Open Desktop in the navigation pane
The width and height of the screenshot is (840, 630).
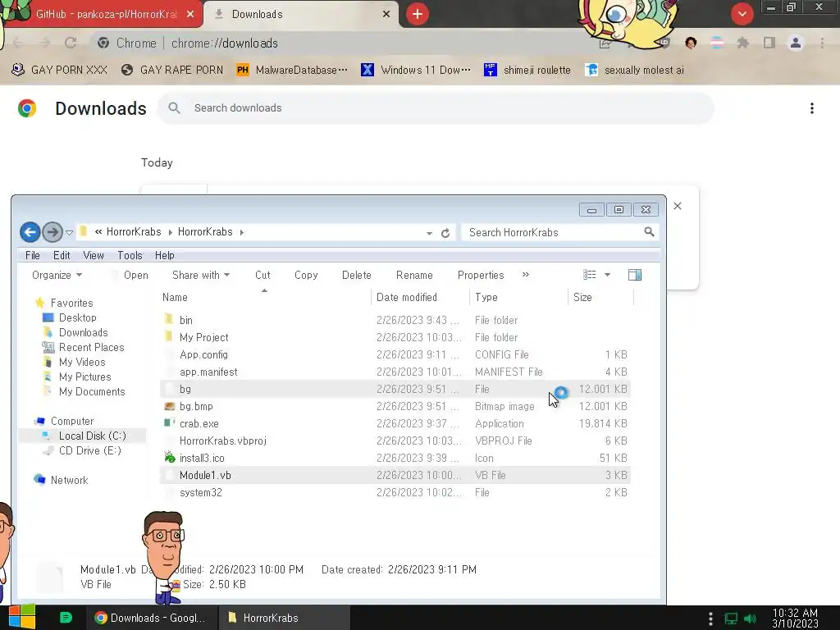[77, 317]
